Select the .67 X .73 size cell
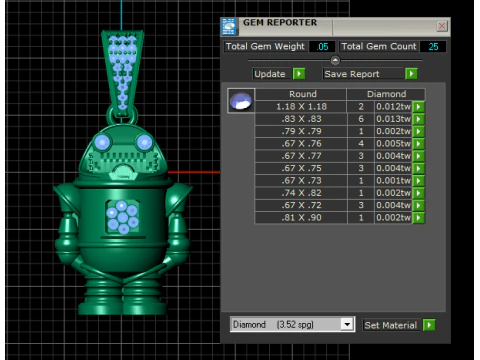 click(301, 181)
